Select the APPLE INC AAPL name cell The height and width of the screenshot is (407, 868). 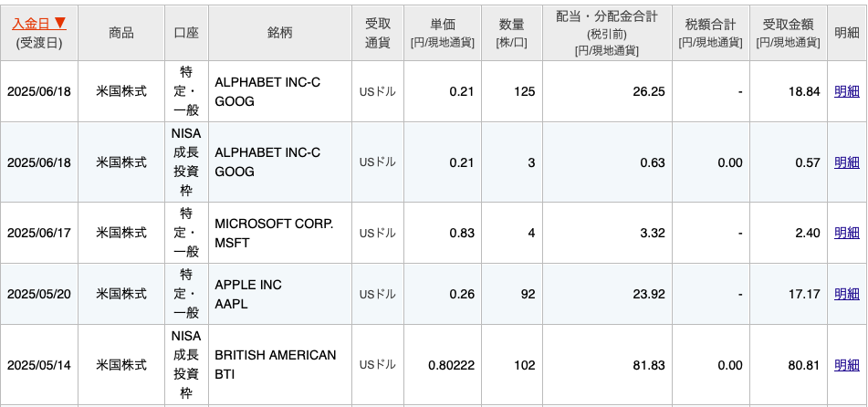(280, 294)
